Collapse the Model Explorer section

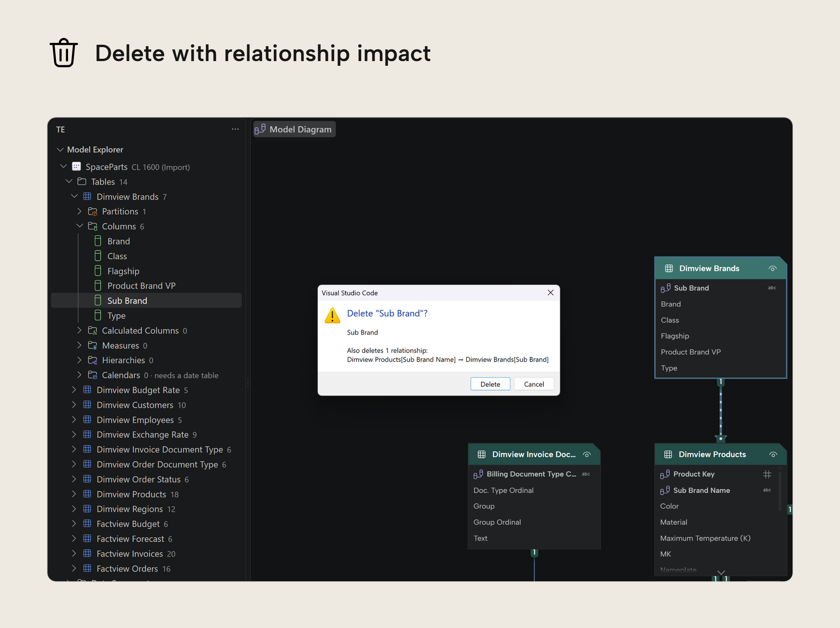60,149
